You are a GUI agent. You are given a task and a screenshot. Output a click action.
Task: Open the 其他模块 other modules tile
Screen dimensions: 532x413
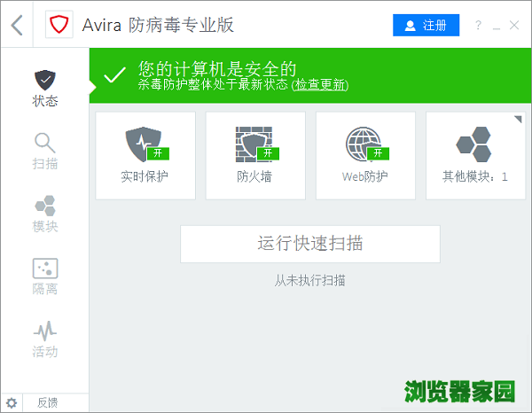coord(475,155)
